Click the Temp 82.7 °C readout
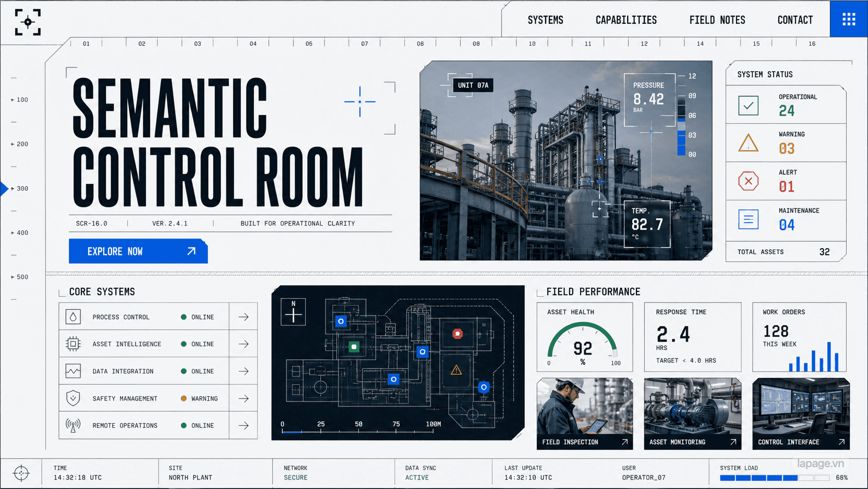The image size is (868, 489). coord(647,224)
